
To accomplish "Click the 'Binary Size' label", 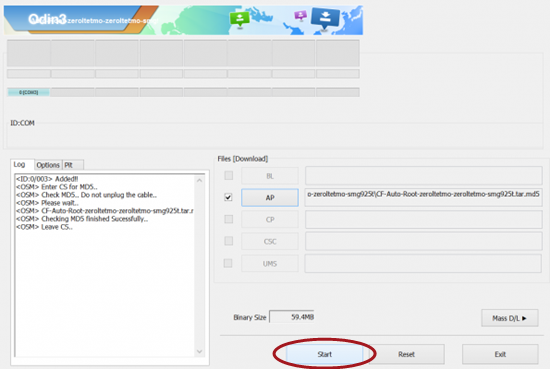I will tap(250, 317).
